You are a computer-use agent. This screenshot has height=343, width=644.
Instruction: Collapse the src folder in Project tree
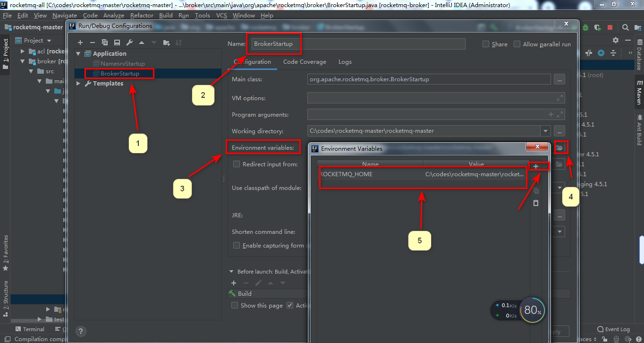coord(31,71)
